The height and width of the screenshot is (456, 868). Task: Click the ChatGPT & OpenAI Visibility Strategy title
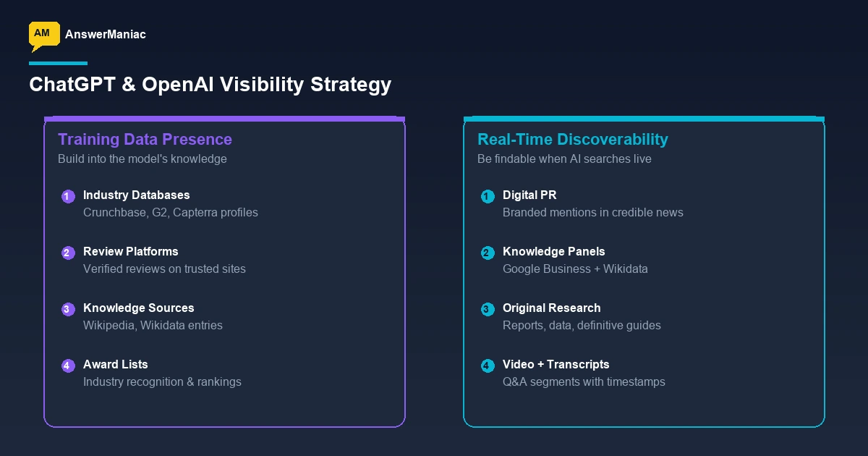click(210, 85)
